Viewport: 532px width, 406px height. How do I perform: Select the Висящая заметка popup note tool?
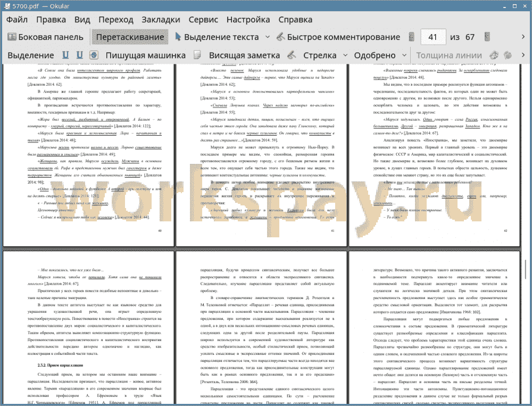click(244, 55)
